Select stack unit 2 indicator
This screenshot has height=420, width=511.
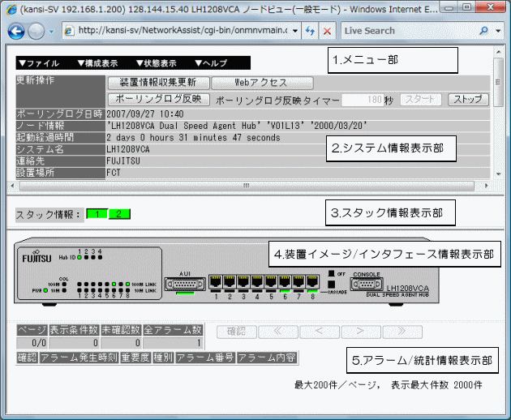point(119,214)
